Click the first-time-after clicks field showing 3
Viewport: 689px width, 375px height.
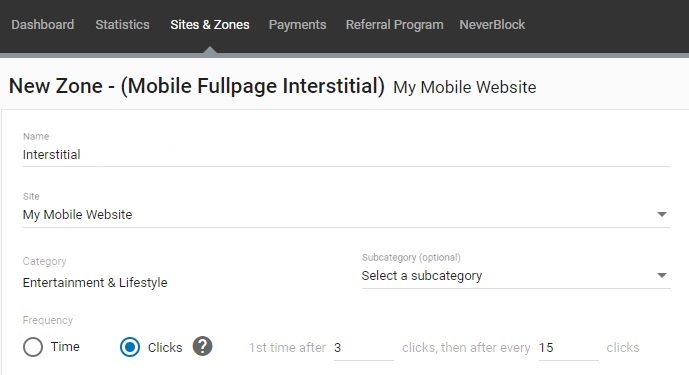point(363,348)
